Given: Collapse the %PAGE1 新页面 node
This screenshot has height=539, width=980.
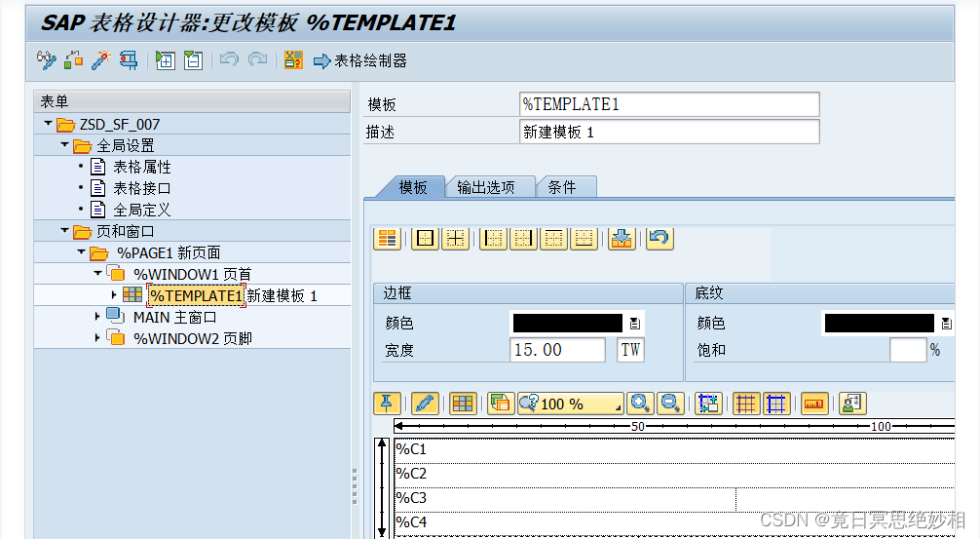Looking at the screenshot, I should coord(81,252).
